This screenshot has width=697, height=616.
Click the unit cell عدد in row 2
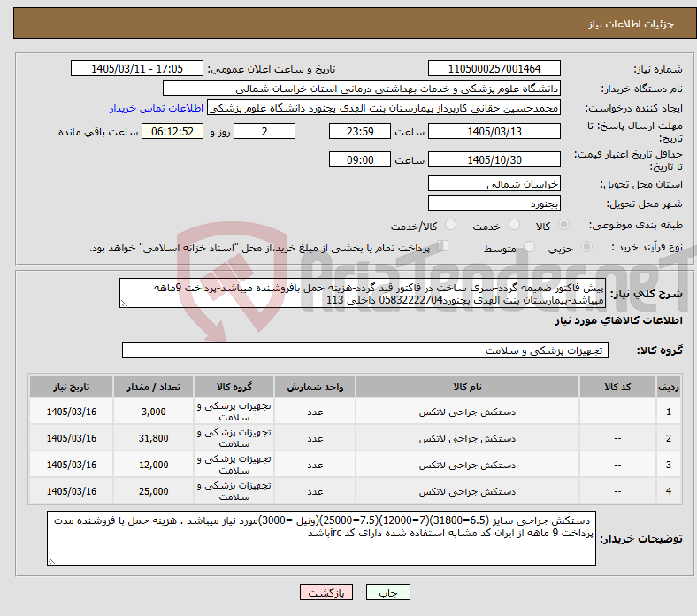(315, 438)
